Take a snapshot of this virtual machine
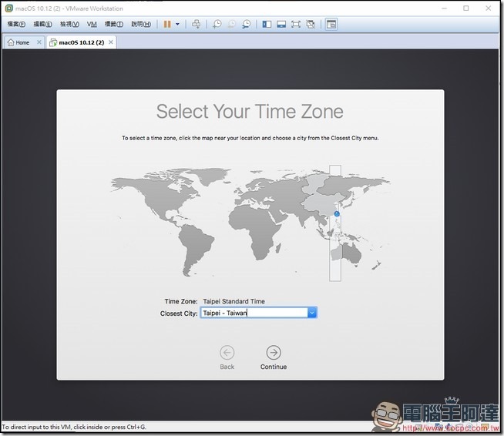504x436 pixels. pos(217,24)
